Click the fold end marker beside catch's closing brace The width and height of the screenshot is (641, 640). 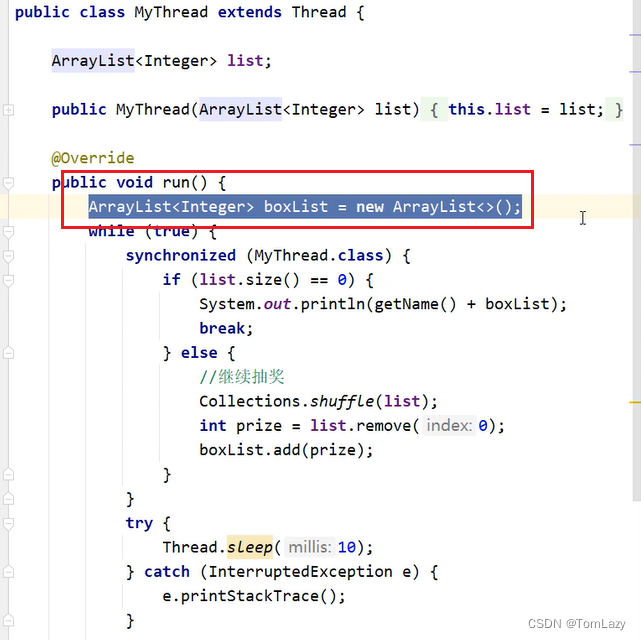(8, 620)
